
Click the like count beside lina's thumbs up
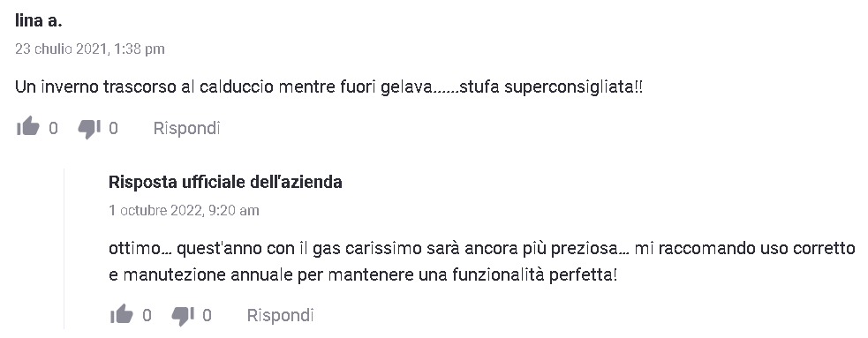53,128
